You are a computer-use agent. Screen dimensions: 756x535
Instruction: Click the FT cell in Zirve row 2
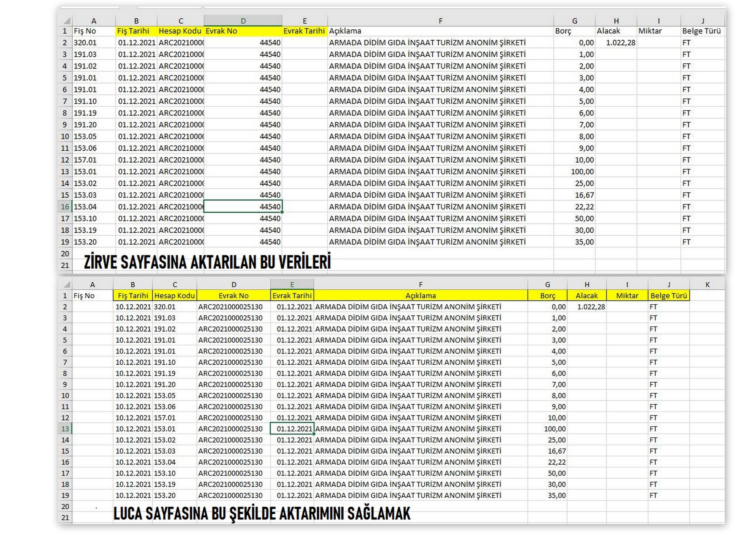click(703, 43)
